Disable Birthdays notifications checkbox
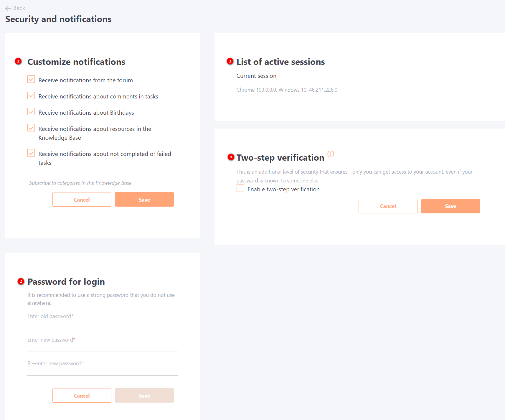The width and height of the screenshot is (505, 420). tap(31, 112)
